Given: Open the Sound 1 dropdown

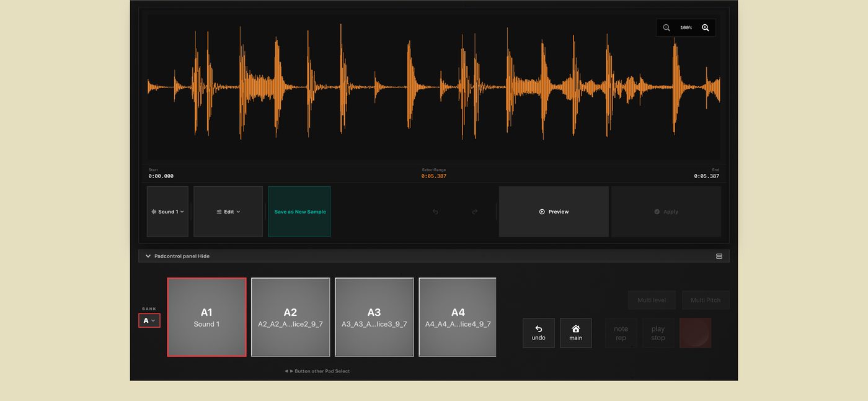Looking at the screenshot, I should pyautogui.click(x=167, y=212).
